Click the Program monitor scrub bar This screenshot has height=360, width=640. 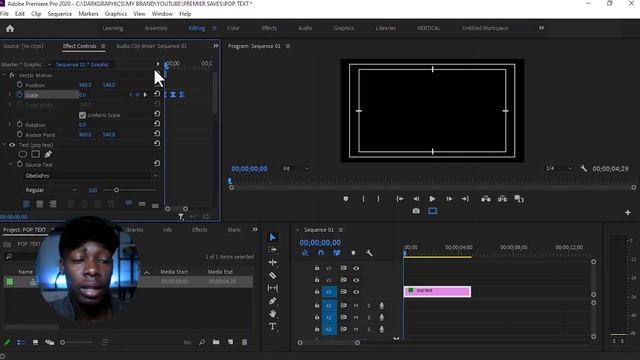(x=432, y=181)
